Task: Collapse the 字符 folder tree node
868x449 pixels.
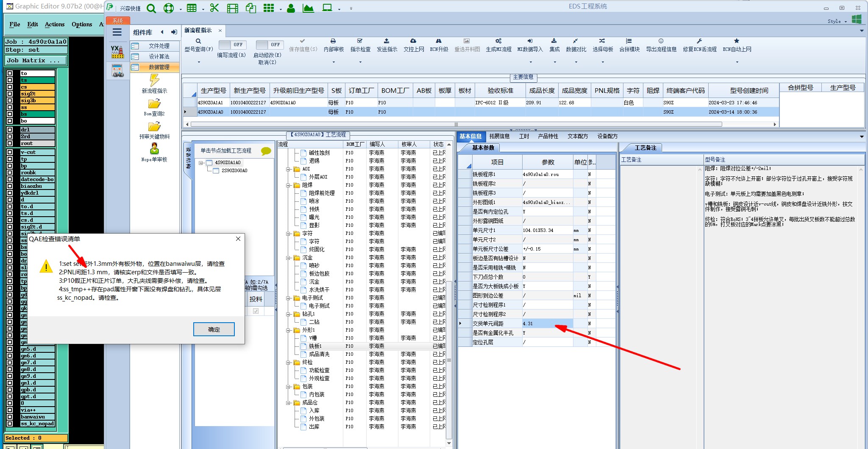Action: pos(289,234)
